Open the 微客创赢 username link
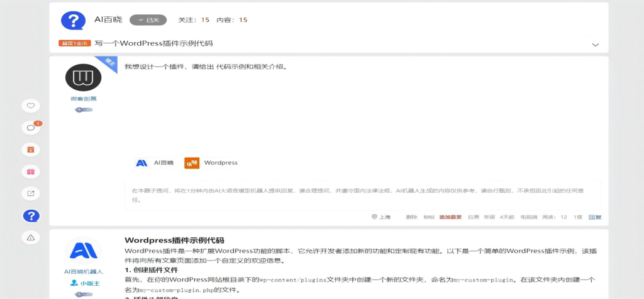This screenshot has height=299, width=644. 84,99
